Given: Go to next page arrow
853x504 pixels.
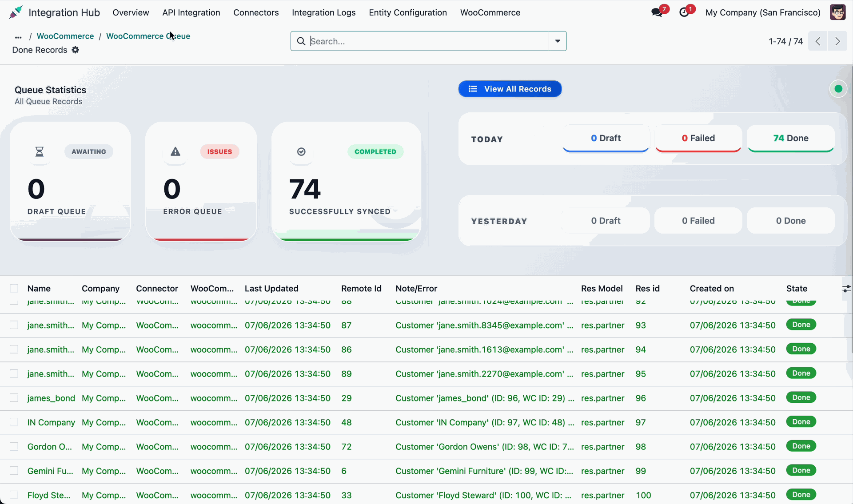Looking at the screenshot, I should (837, 41).
